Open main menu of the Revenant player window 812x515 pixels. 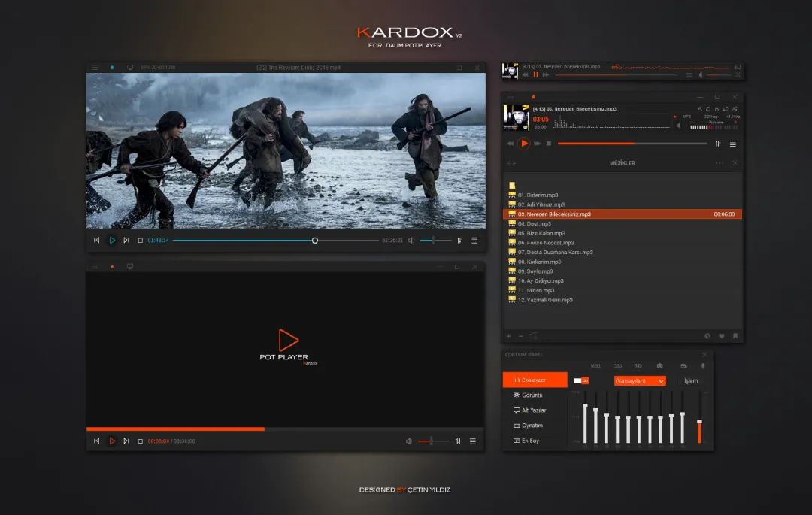(95, 68)
